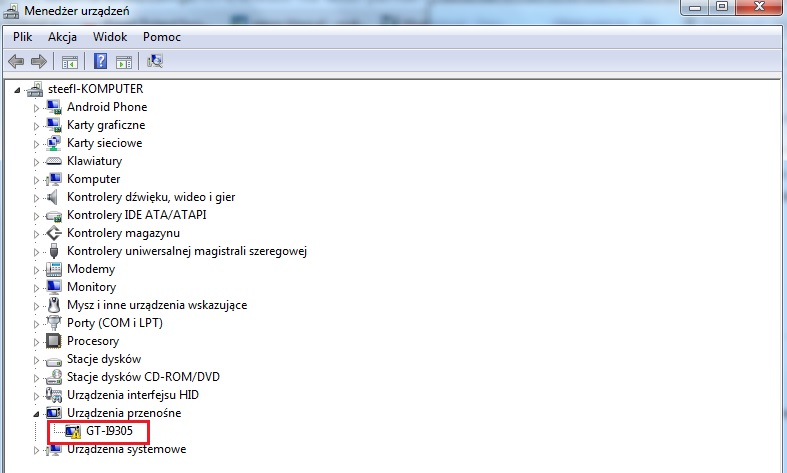Expand the Android Phone node
Viewport: 787px width, 473px height.
pyautogui.click(x=36, y=107)
